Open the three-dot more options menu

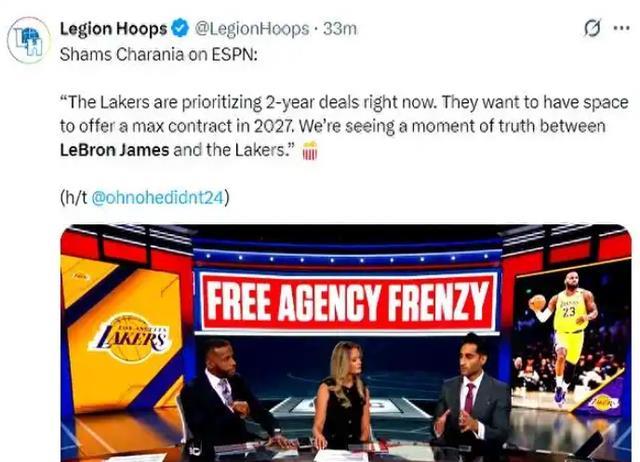point(622,28)
